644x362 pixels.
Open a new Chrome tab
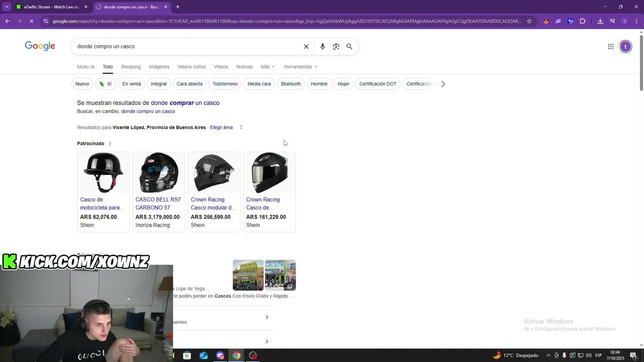point(178,7)
